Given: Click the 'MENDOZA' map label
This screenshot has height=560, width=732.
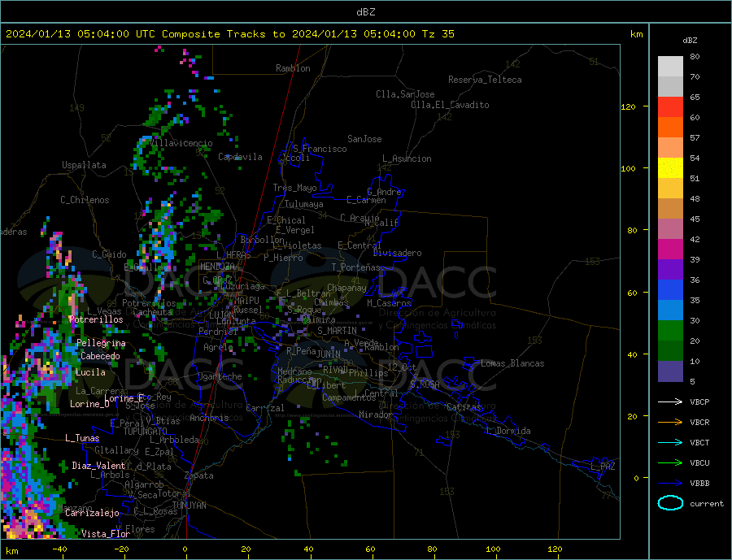Looking at the screenshot, I should click(218, 267).
